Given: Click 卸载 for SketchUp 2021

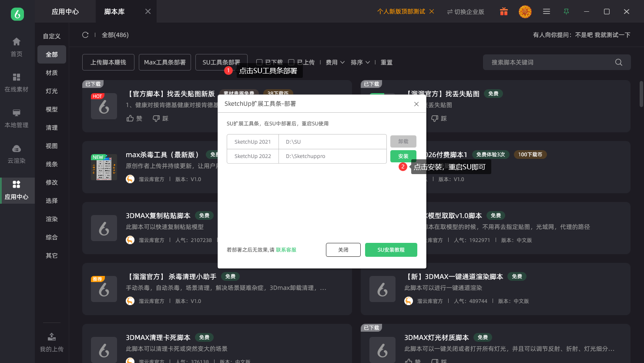Looking at the screenshot, I should tap(403, 141).
